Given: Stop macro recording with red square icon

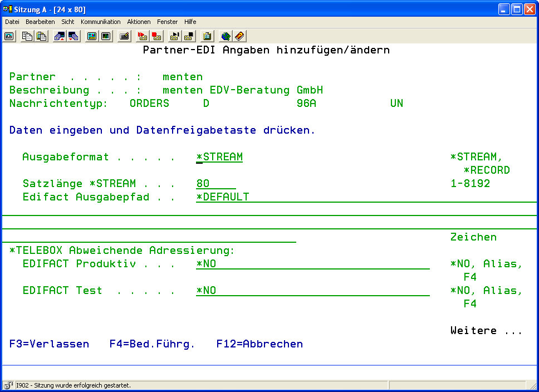Looking at the screenshot, I should click(156, 36).
